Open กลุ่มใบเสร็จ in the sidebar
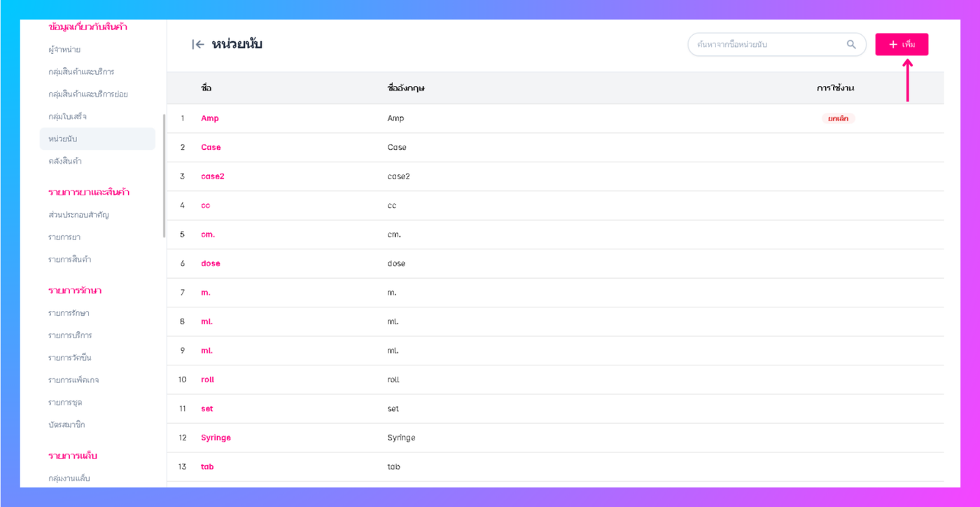980x507 pixels. pos(68,116)
